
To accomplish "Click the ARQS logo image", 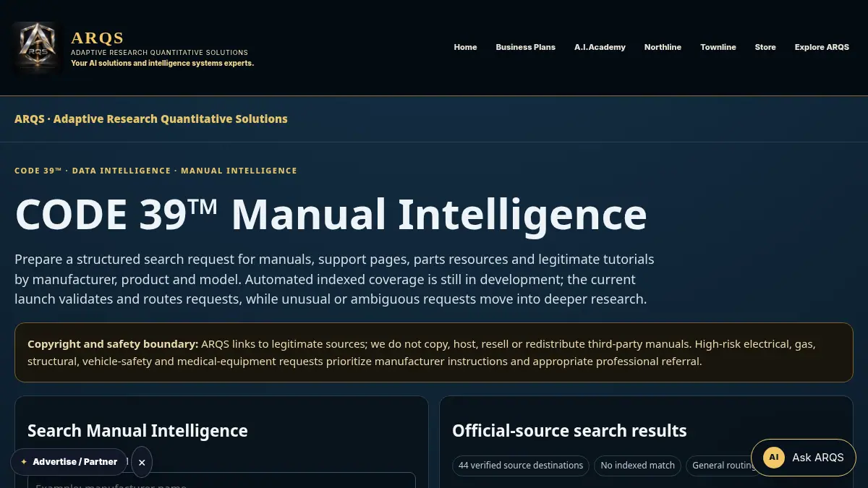I will (x=37, y=47).
